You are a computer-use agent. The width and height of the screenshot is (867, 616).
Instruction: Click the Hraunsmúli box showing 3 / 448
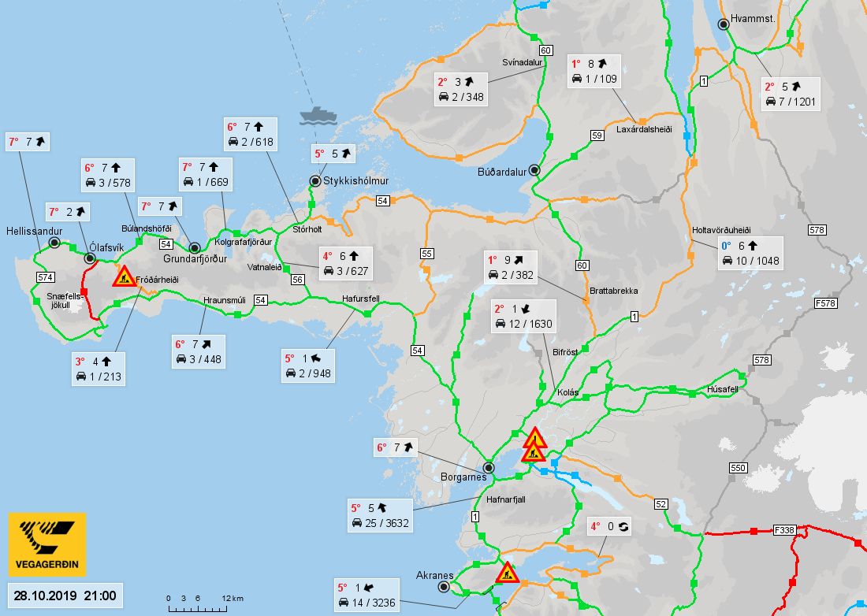[199, 351]
